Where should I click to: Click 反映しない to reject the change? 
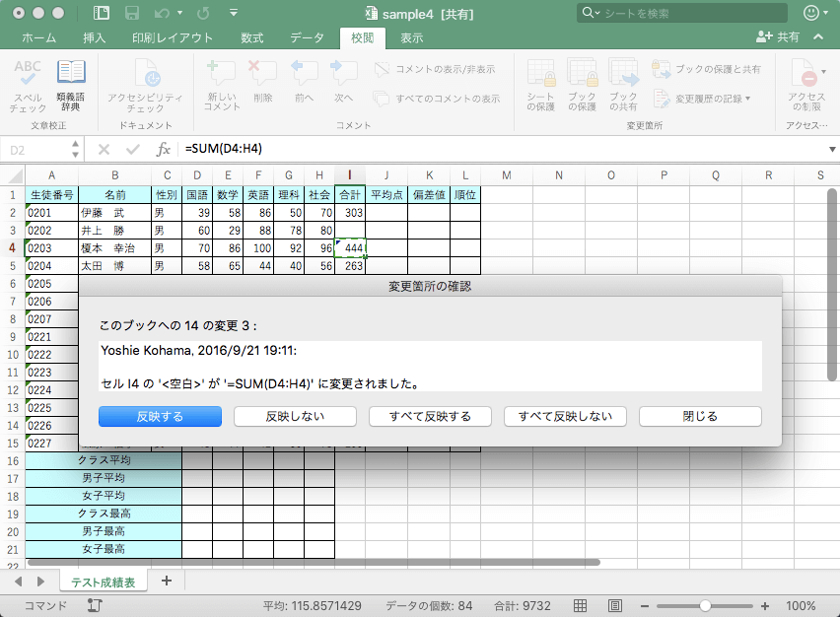coord(295,416)
